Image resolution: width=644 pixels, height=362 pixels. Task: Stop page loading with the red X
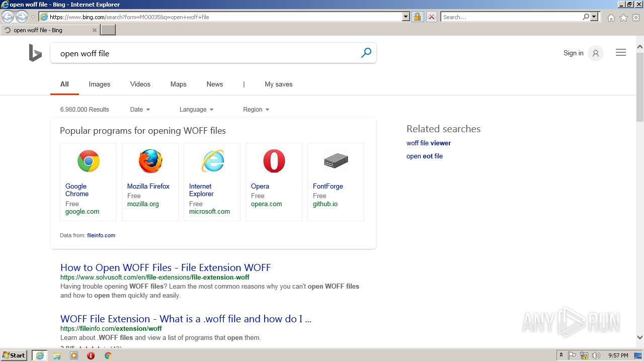[x=432, y=17]
